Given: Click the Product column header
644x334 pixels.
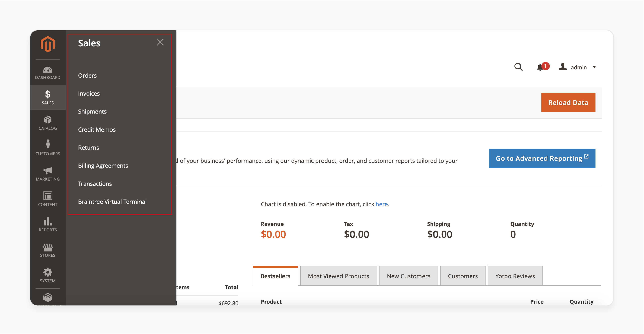Looking at the screenshot, I should coord(271,302).
